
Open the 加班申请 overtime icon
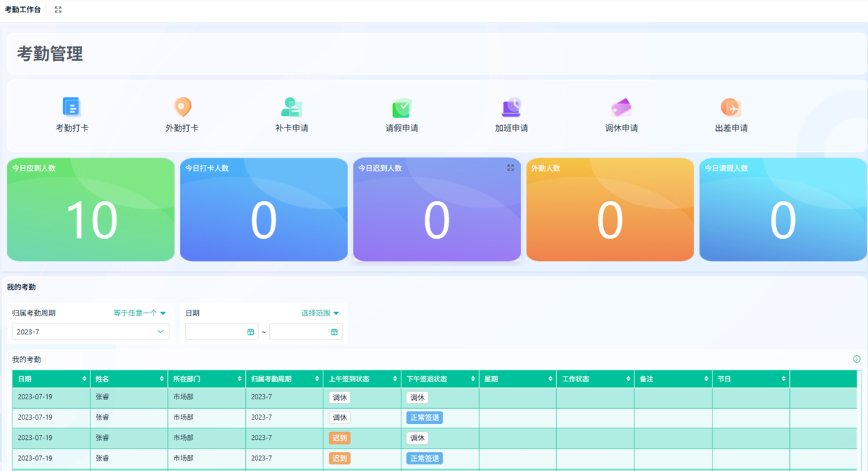(511, 107)
